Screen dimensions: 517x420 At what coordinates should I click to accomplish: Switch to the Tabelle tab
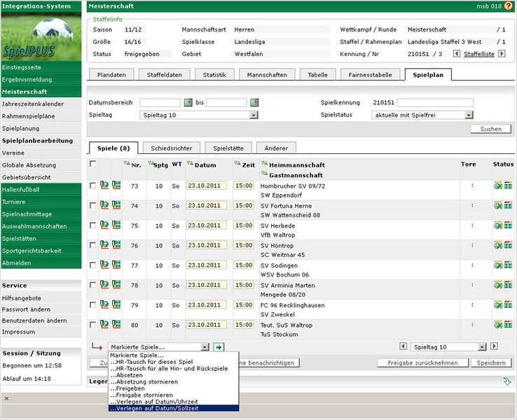317,75
